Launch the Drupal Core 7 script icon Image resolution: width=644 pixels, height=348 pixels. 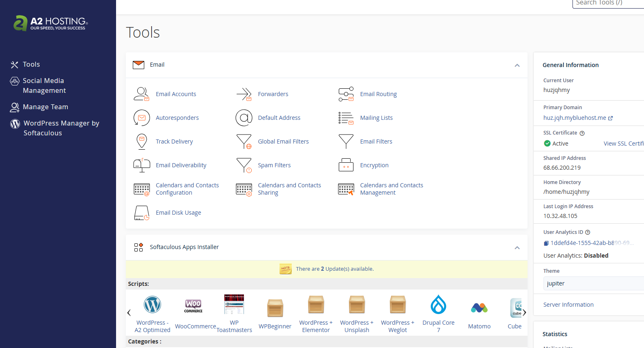pos(438,305)
